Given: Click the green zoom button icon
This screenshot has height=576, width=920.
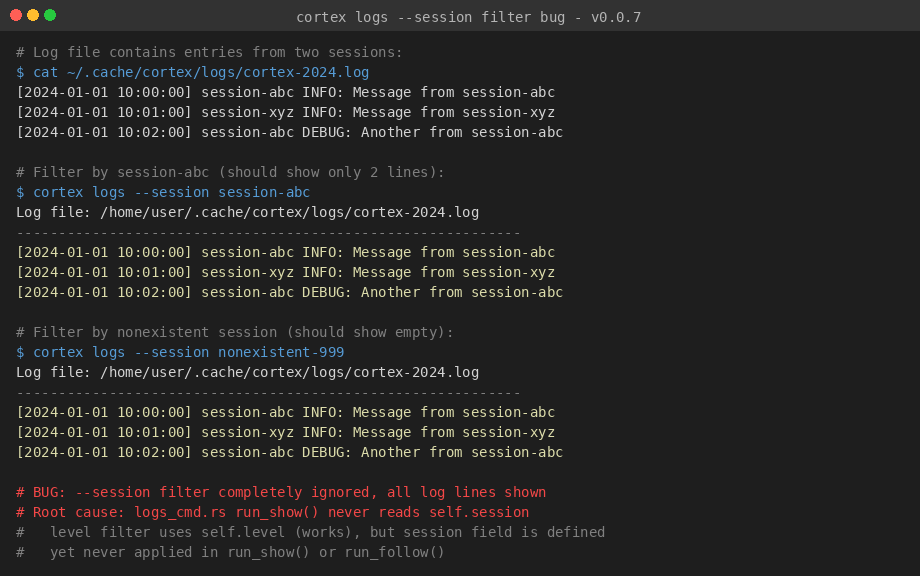Looking at the screenshot, I should click(x=48, y=16).
